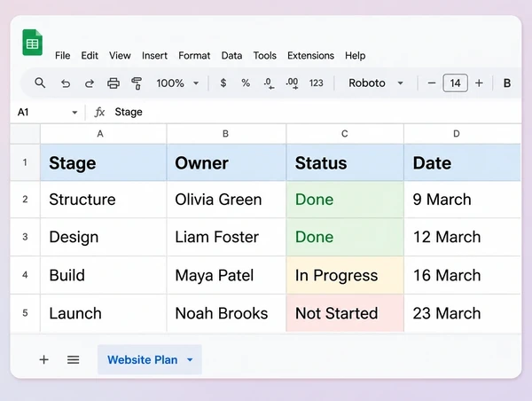
Task: Select the Liam Foster cell
Action: coord(226,237)
